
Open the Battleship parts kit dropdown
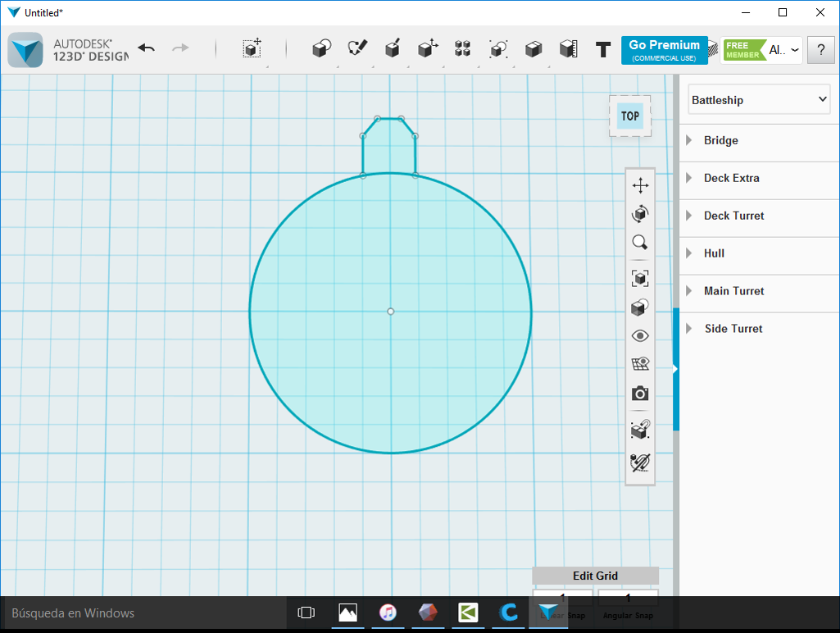coord(759,100)
